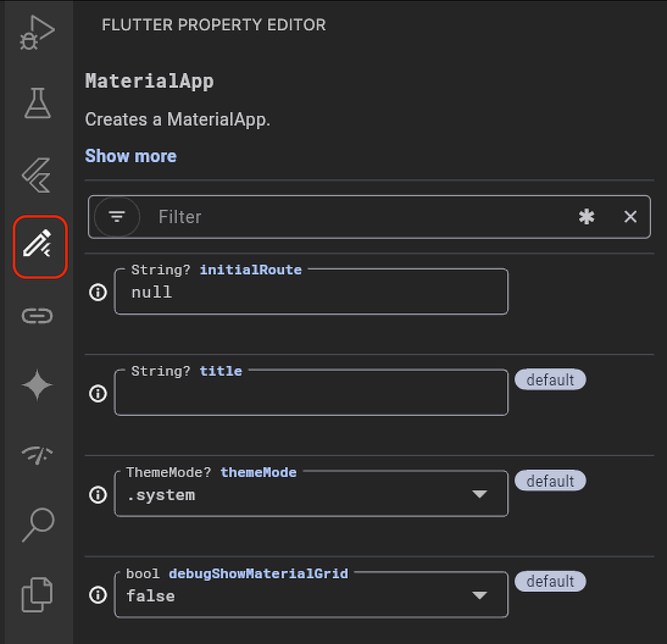The image size is (667, 644).
Task: Click the default badge next to title
Action: click(x=550, y=380)
